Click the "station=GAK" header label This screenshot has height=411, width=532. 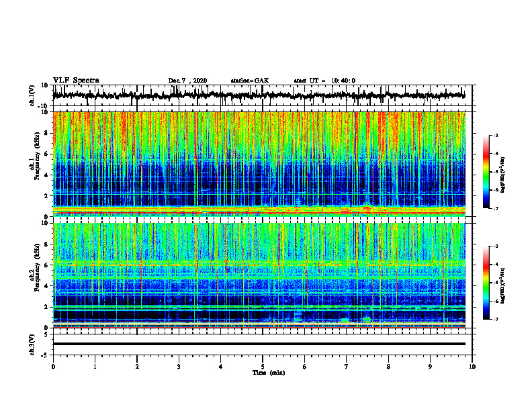pos(250,81)
